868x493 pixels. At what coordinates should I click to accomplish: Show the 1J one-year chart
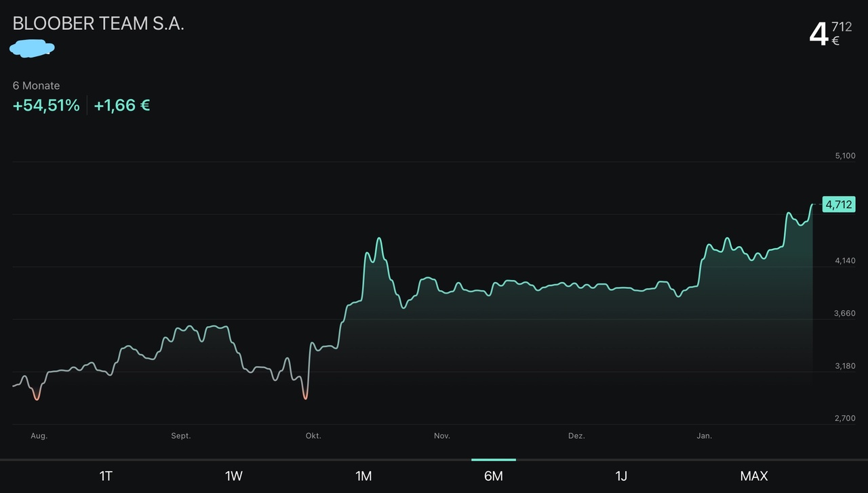coord(621,476)
